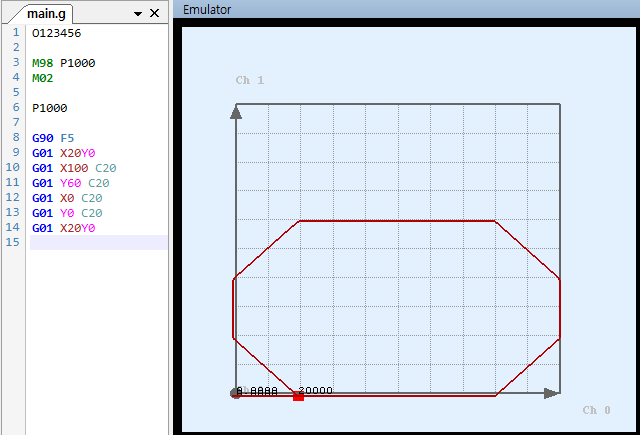Click the red square tool position marker
640x435 pixels.
[x=298, y=397]
